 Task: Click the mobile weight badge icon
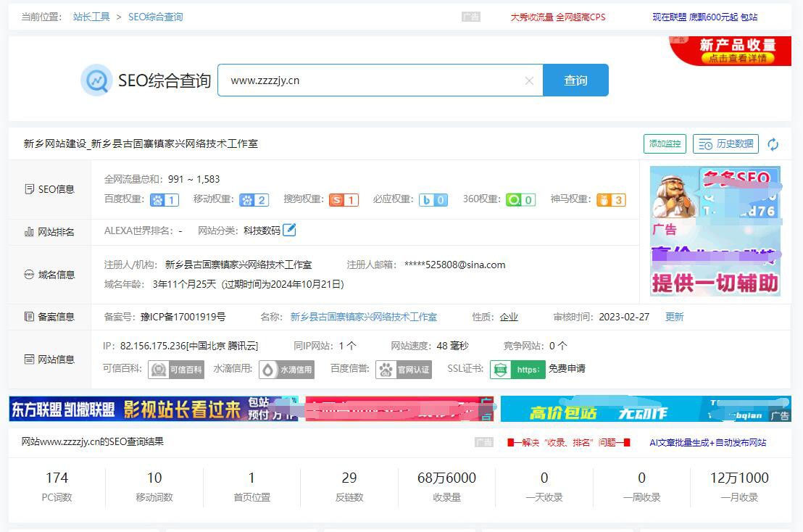point(254,200)
